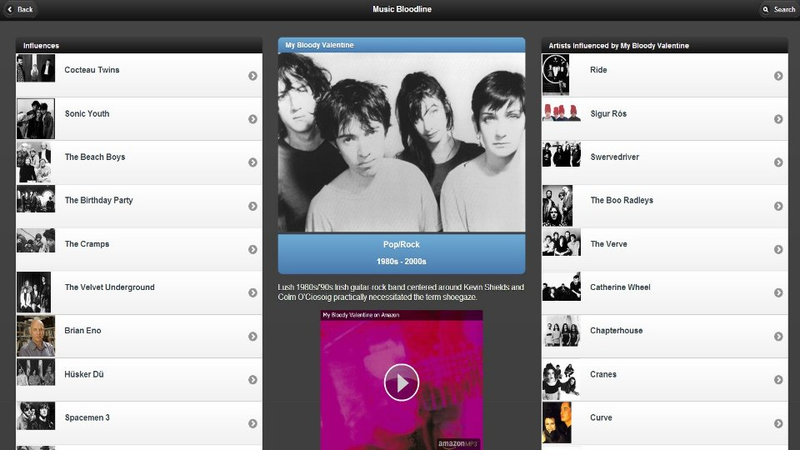This screenshot has height=450, width=800.
Task: Open Sonic Youth thumbnail image
Action: tap(36, 118)
